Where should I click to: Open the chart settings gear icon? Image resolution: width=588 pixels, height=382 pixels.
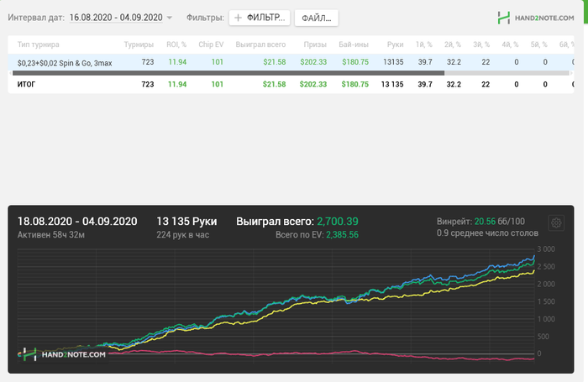(x=556, y=222)
